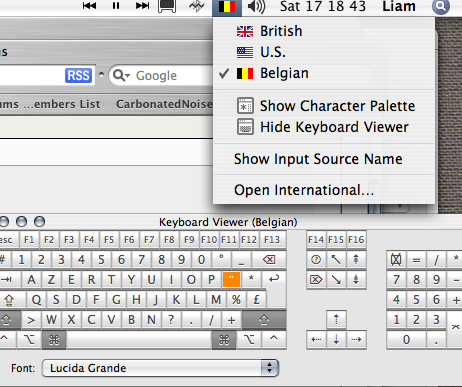
Task: Switch input source to U.S.
Action: [x=324, y=52]
